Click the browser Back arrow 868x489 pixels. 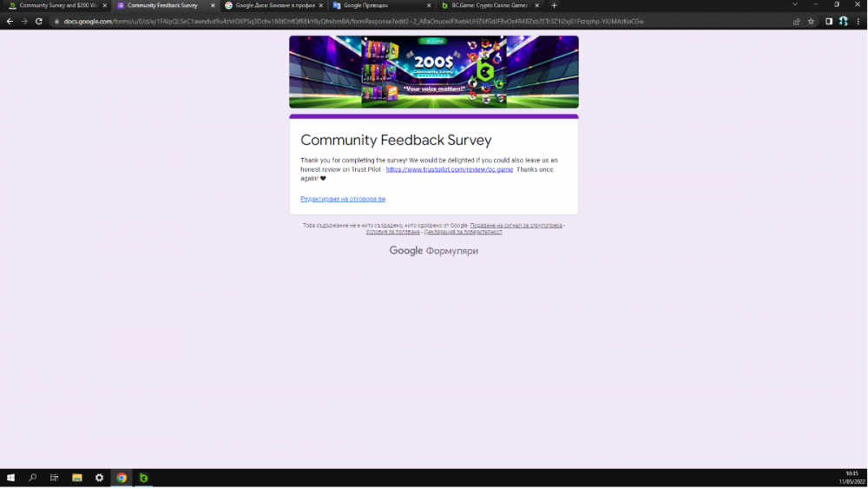pos(10,21)
